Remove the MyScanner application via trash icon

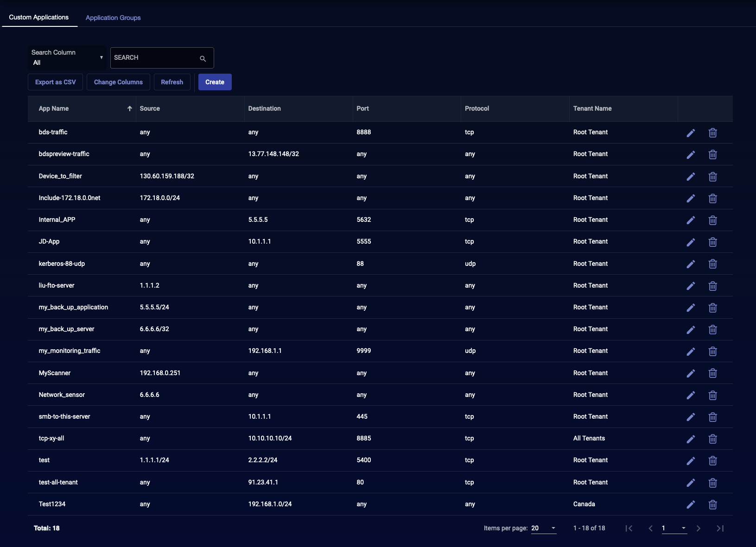712,373
